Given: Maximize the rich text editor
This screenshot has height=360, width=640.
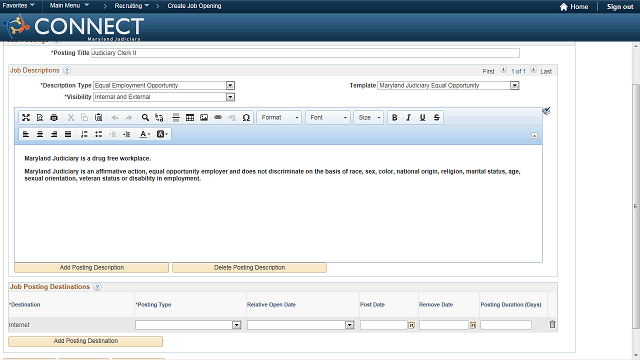Looking at the screenshot, I should coord(26,118).
